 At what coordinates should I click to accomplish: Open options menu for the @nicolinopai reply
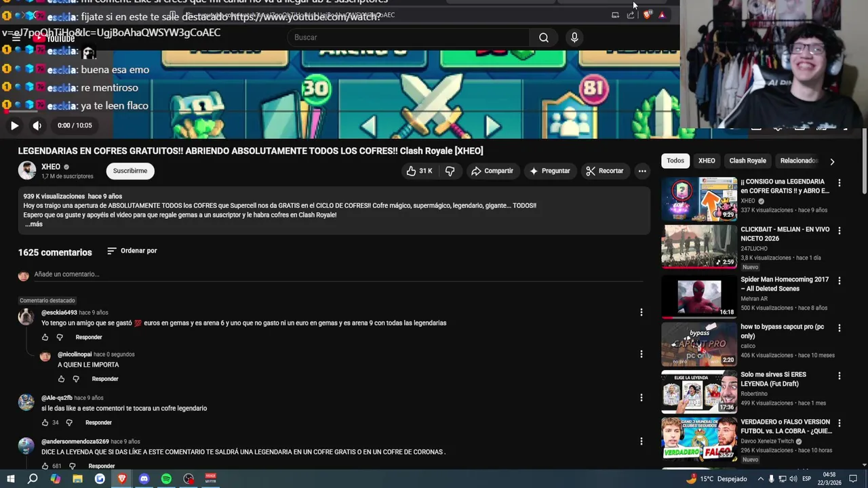pos(641,354)
